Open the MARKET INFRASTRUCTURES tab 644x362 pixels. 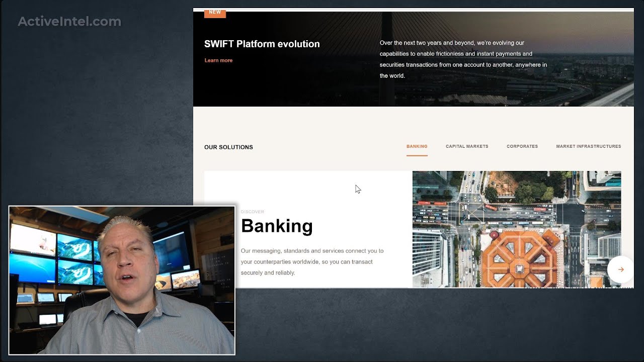coord(588,146)
